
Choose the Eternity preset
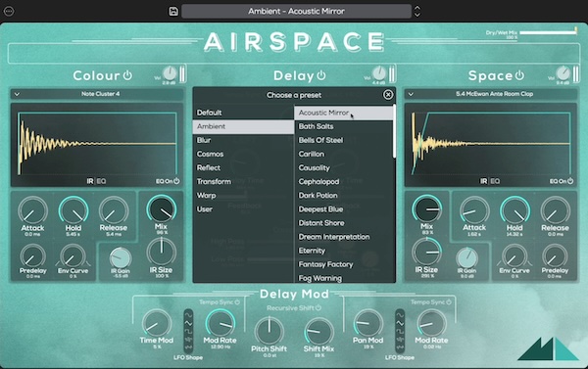coord(343,251)
